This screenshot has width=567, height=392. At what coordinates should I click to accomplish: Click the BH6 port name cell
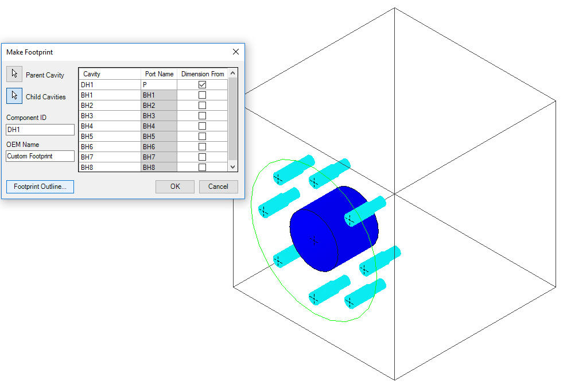point(159,146)
